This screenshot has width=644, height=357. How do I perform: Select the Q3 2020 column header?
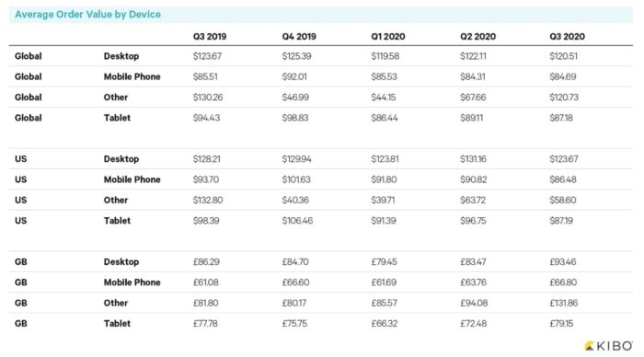(568, 37)
